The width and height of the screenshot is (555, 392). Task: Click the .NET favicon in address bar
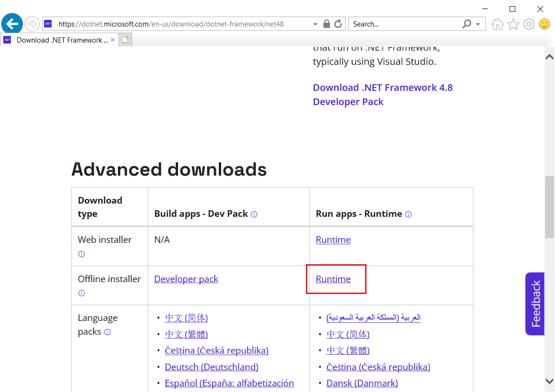(48, 24)
